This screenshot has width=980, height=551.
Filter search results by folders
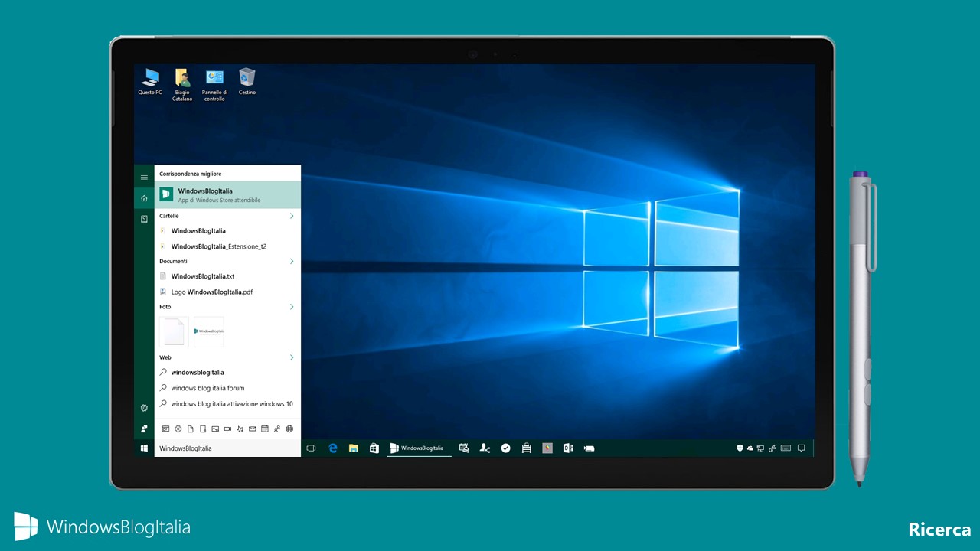click(203, 429)
